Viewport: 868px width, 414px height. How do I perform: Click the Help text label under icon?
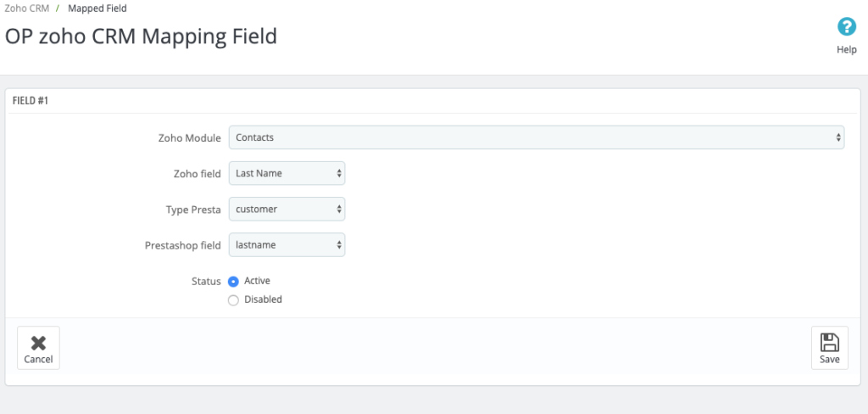point(847,49)
